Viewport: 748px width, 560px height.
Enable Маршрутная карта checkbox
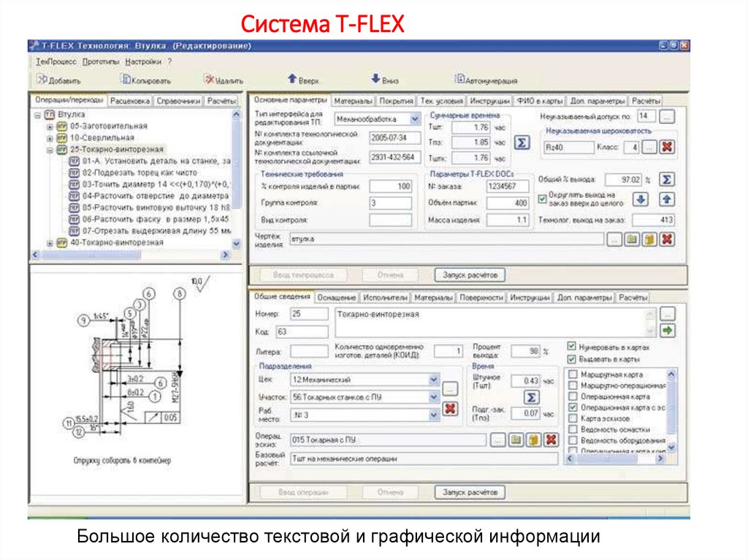coord(573,375)
